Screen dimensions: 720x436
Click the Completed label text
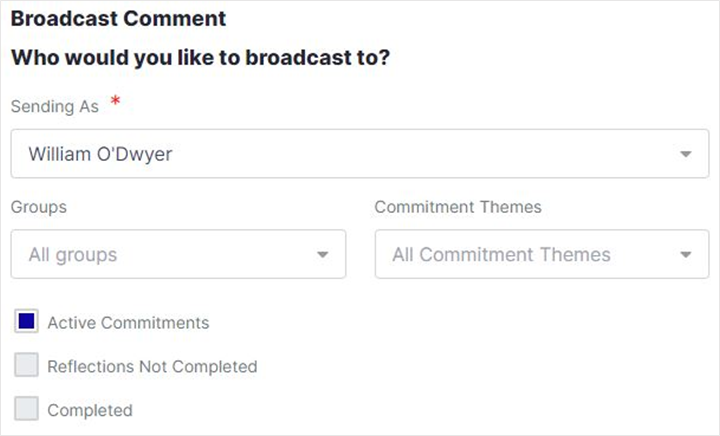(x=90, y=410)
